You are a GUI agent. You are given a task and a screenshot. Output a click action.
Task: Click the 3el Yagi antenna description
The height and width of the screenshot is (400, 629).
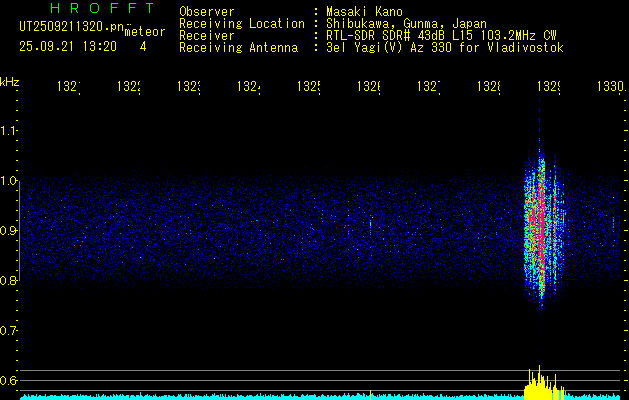[x=438, y=47]
